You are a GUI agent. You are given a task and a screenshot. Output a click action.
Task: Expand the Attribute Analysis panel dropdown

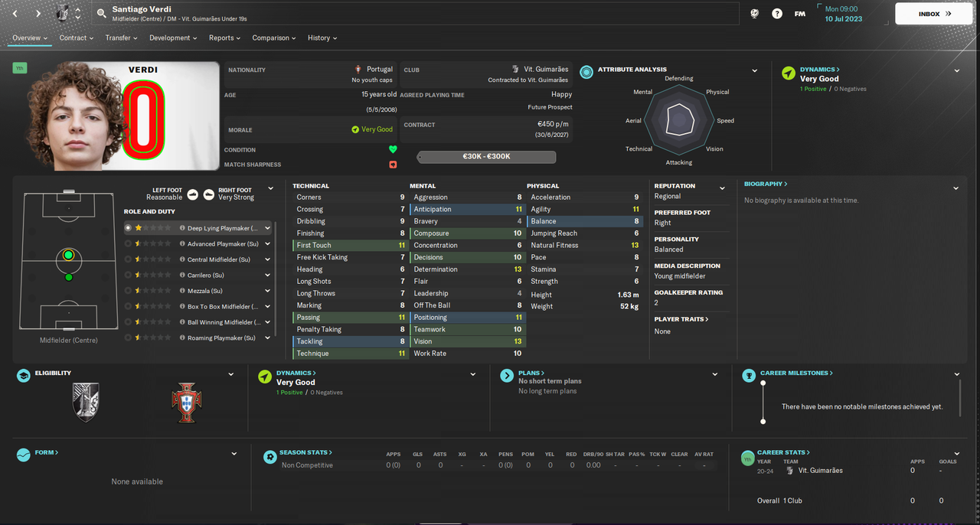(755, 70)
